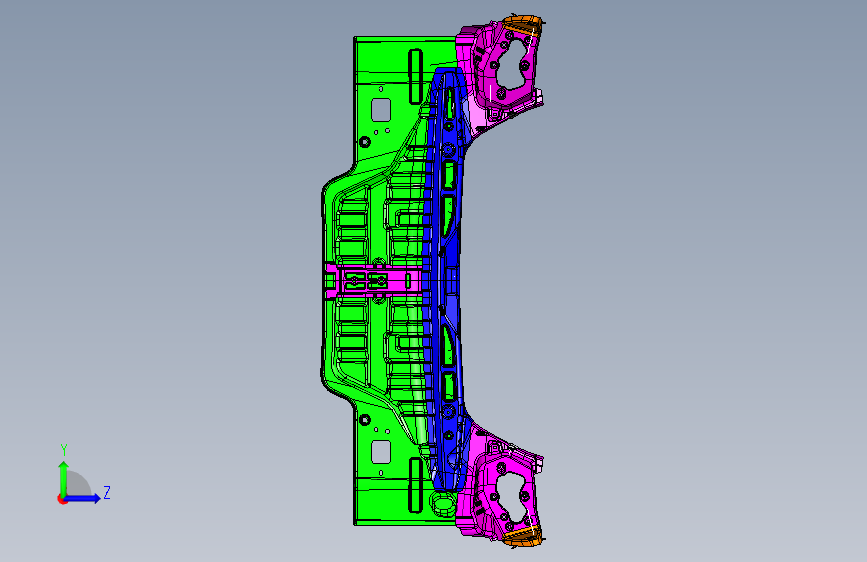This screenshot has width=867, height=562.
Task: Select the upper vertical slot in the green panel
Action: (415, 76)
